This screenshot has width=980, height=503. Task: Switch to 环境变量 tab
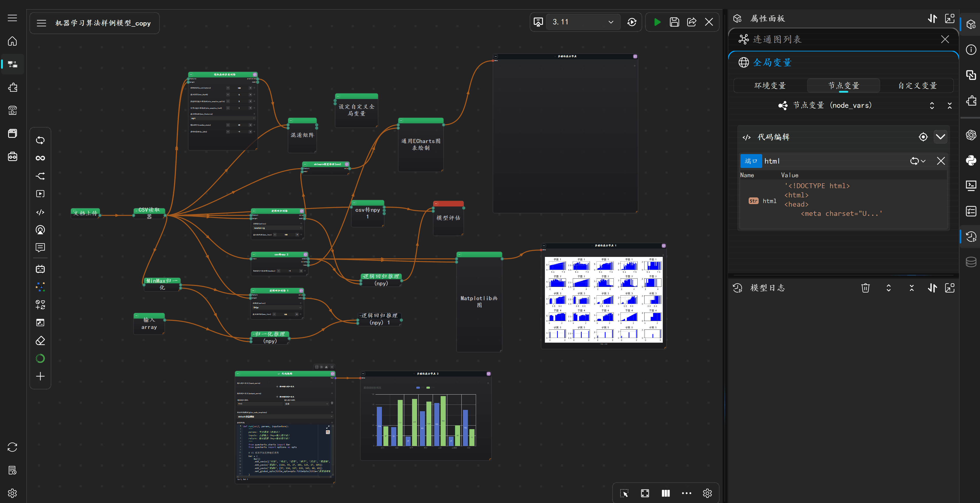pyautogui.click(x=770, y=86)
